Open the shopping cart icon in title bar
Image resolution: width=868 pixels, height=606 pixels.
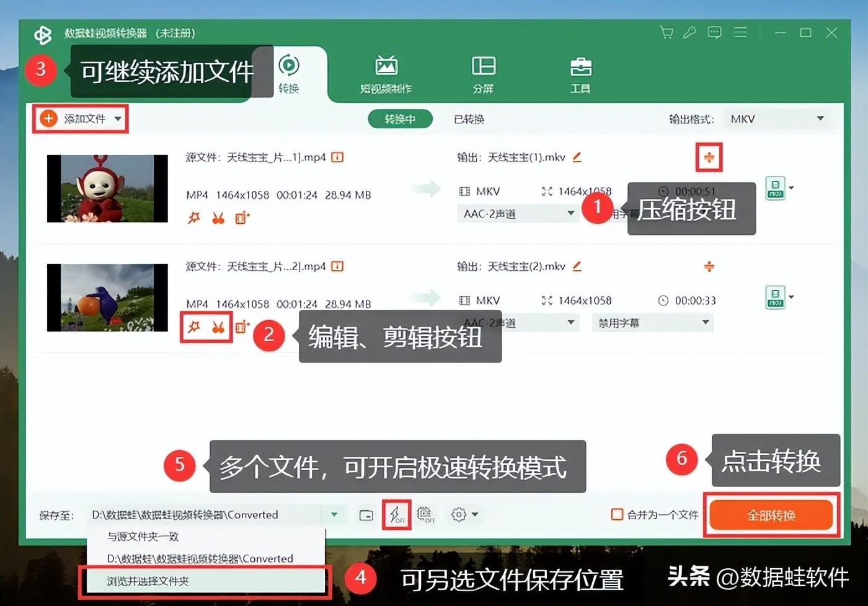click(x=666, y=33)
